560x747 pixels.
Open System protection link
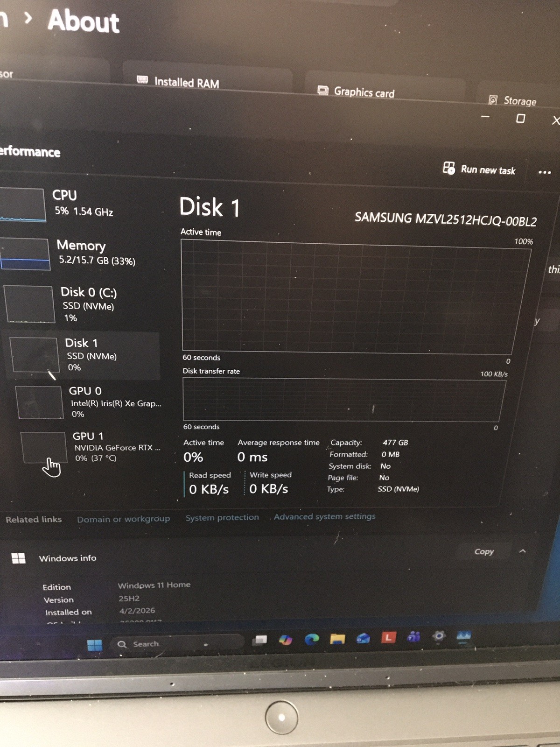pos(222,517)
